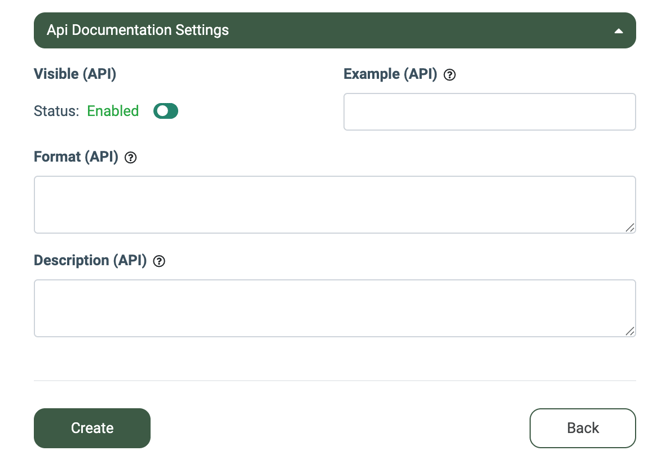Click the Description (API) textarea resize handle
The height and width of the screenshot is (473, 670).
point(630,331)
